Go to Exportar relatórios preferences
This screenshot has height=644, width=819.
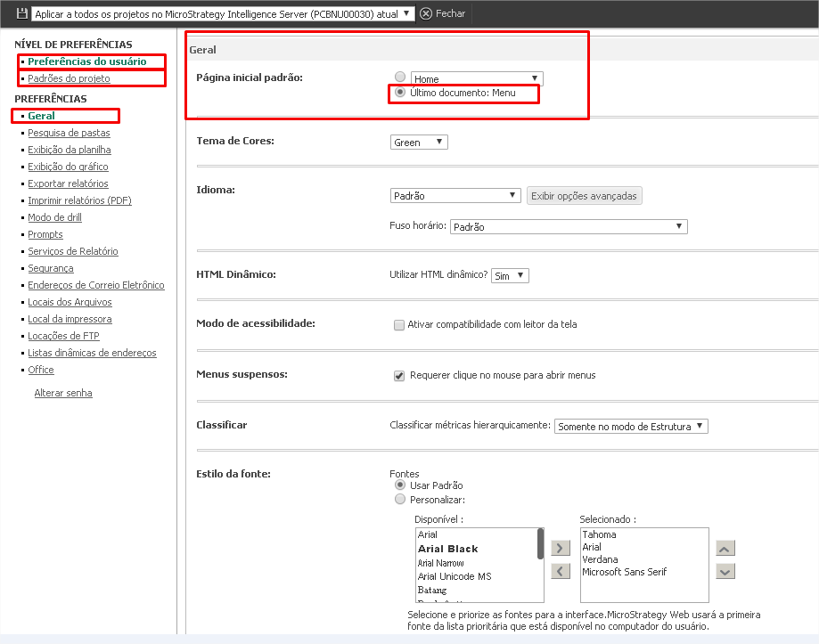pyautogui.click(x=68, y=183)
